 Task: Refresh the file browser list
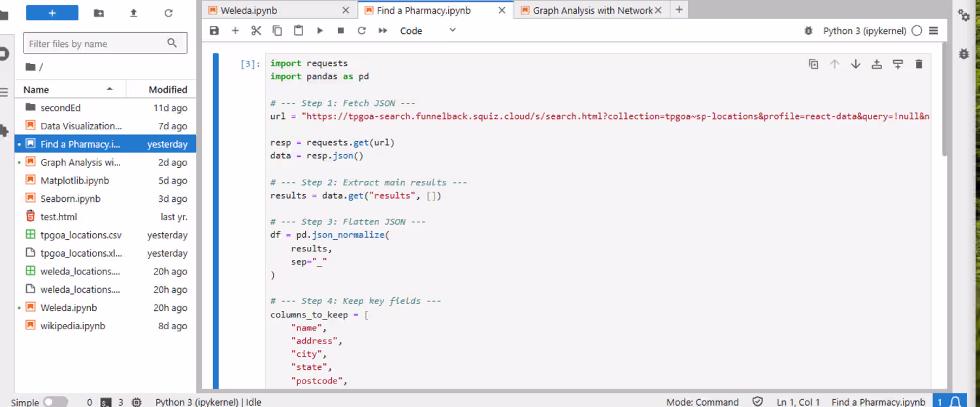pyautogui.click(x=169, y=13)
